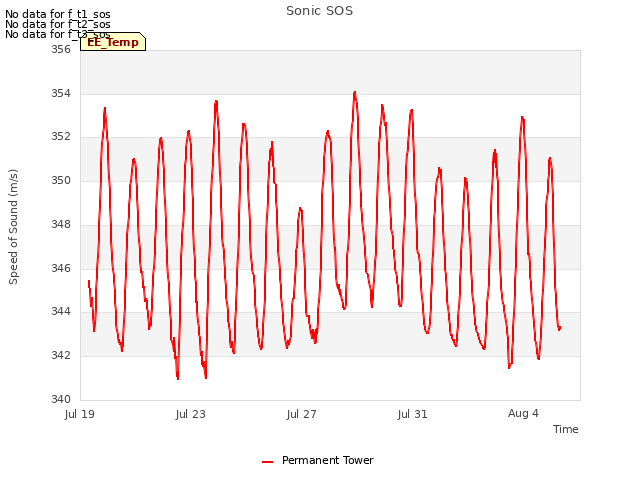Click the 'No data for f_t3_sos' message
This screenshot has height=480, width=640.
click(58, 34)
